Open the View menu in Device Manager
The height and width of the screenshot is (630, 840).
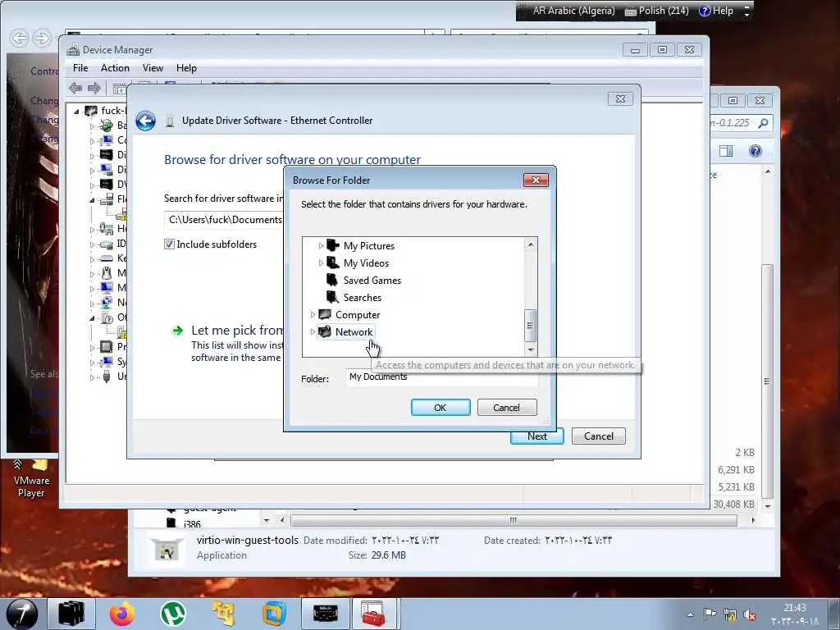[x=153, y=68]
